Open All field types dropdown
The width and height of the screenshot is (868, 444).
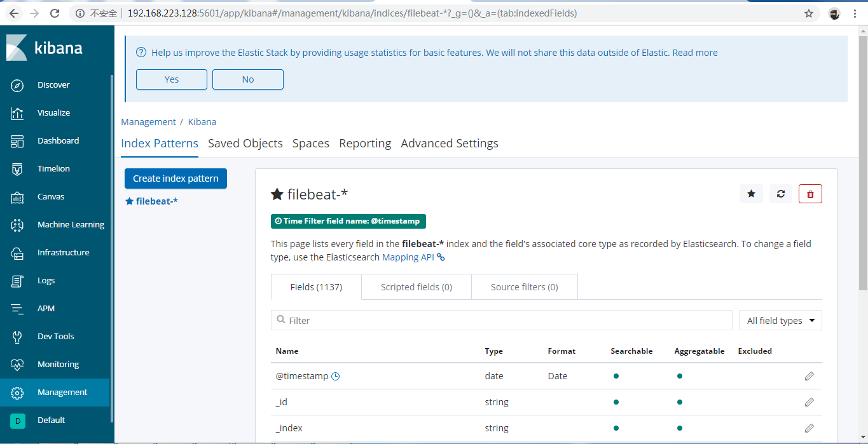[x=780, y=321]
